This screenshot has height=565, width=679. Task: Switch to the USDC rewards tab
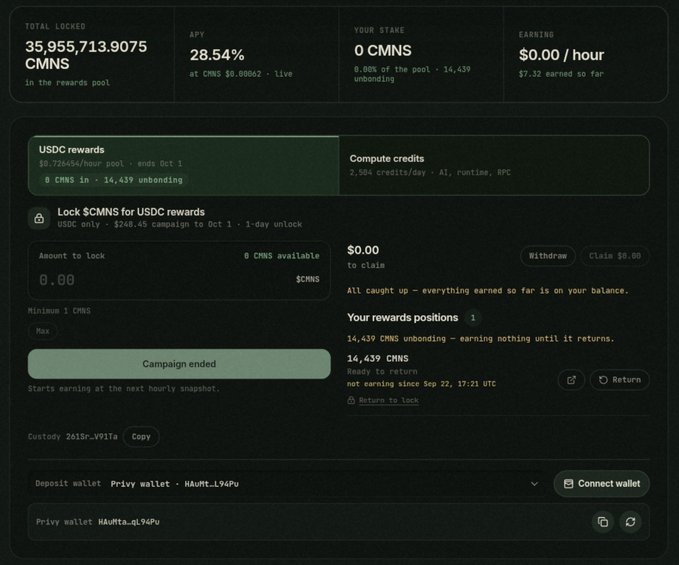[184, 165]
